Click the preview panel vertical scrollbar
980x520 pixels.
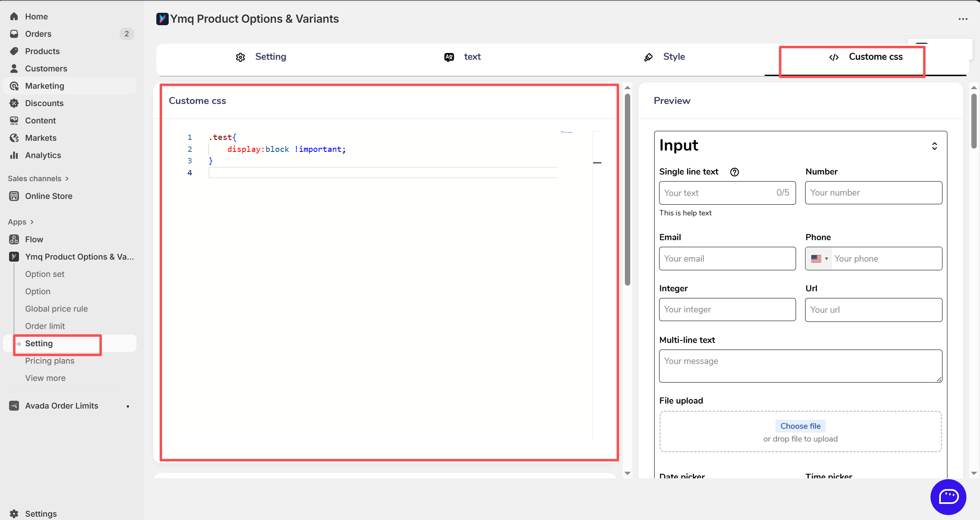tap(974, 121)
